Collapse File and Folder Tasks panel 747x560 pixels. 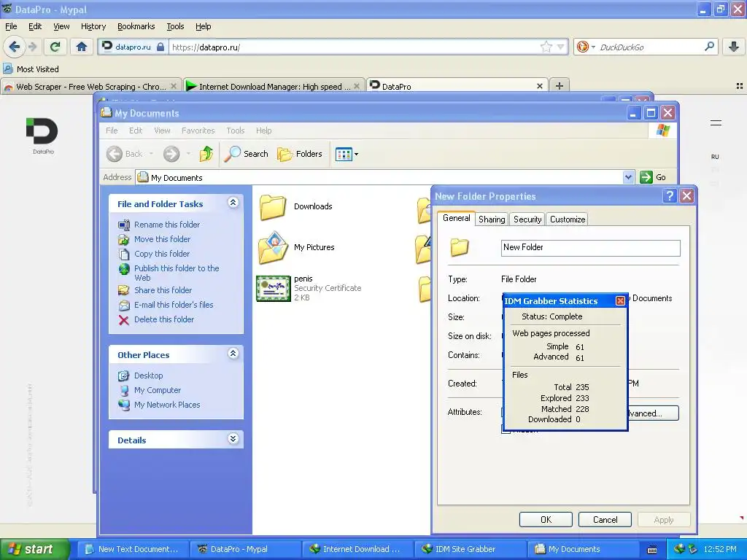[233, 203]
